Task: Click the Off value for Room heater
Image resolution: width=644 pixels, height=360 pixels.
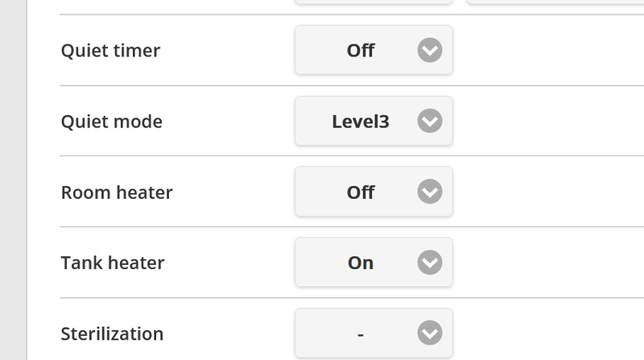Action: (360, 193)
